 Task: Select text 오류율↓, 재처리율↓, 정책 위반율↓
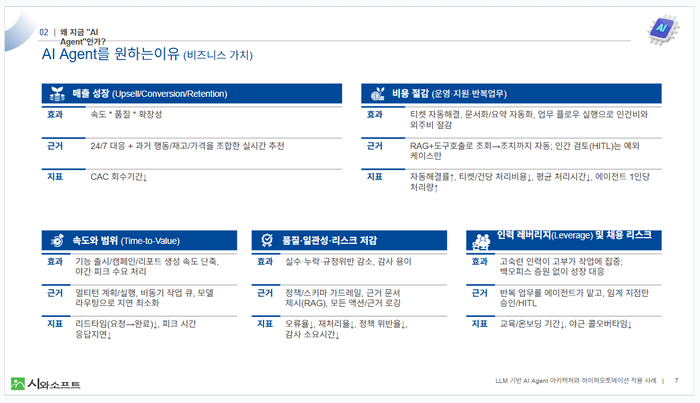point(346,324)
